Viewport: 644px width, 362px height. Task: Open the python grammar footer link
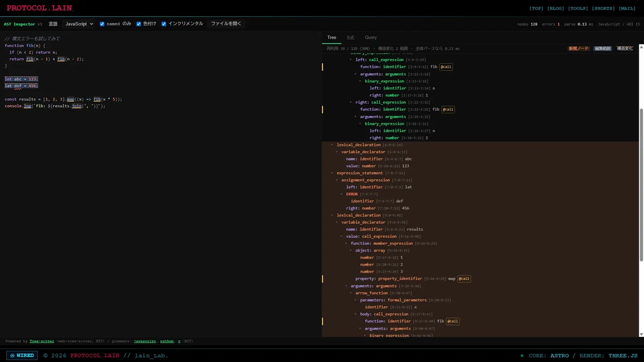coord(167,341)
